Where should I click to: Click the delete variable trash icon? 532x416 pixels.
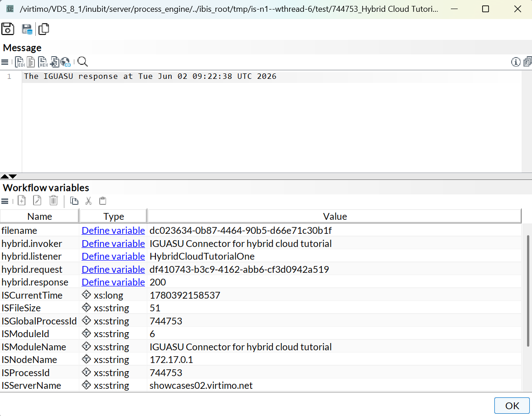coord(53,201)
